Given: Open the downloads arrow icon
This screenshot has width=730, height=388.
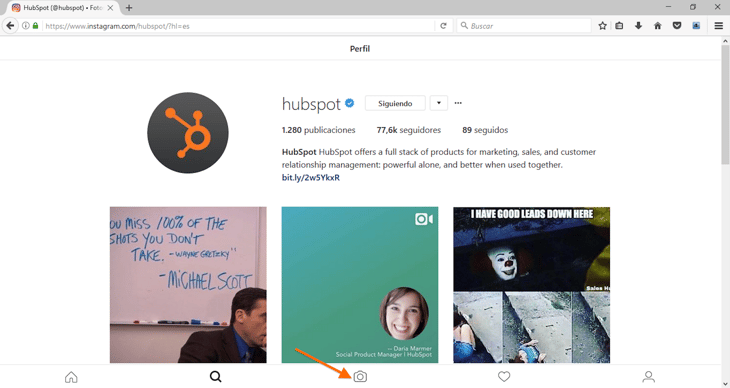Looking at the screenshot, I should coord(638,26).
